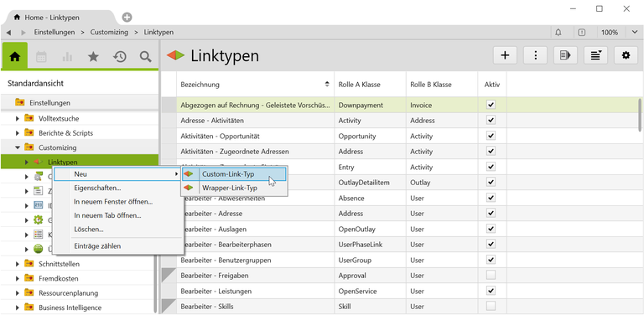Select Löschen... in context menu
Screen dimensions: 644x315
[x=119, y=230]
